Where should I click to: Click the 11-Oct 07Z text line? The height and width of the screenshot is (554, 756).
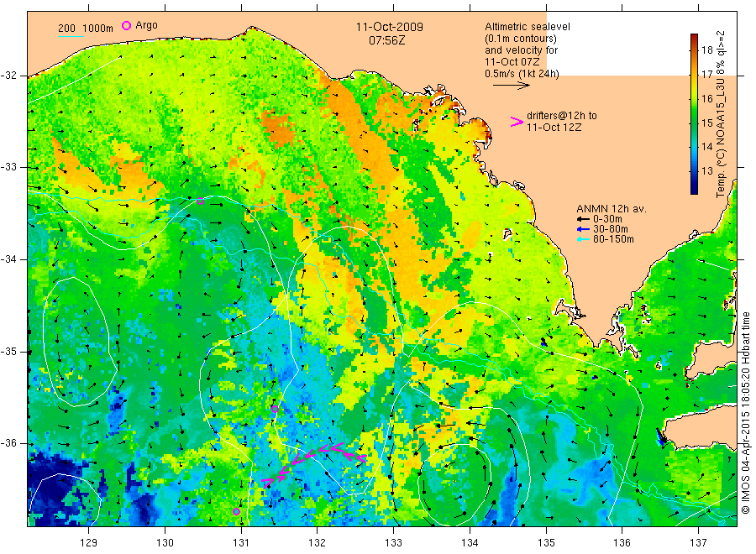(x=512, y=61)
